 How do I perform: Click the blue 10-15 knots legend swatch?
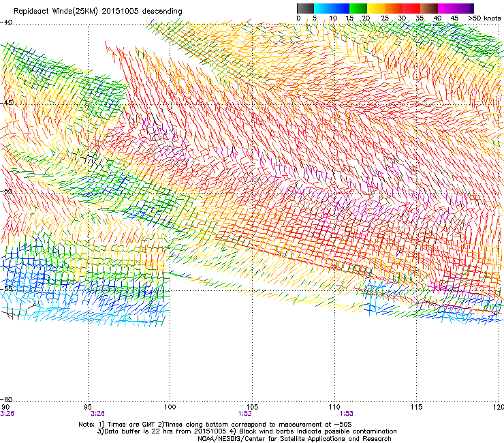coord(341,8)
